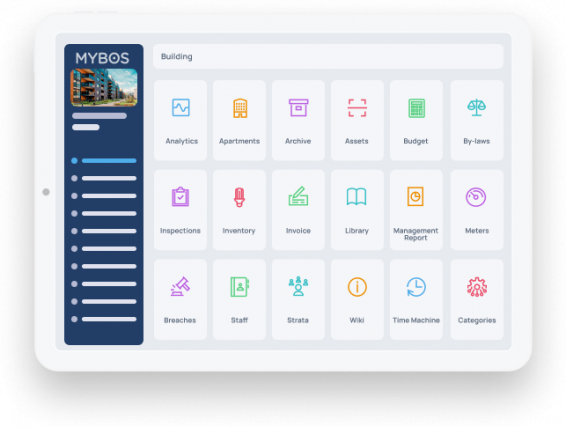Open the Invoice tile

[x=299, y=210]
